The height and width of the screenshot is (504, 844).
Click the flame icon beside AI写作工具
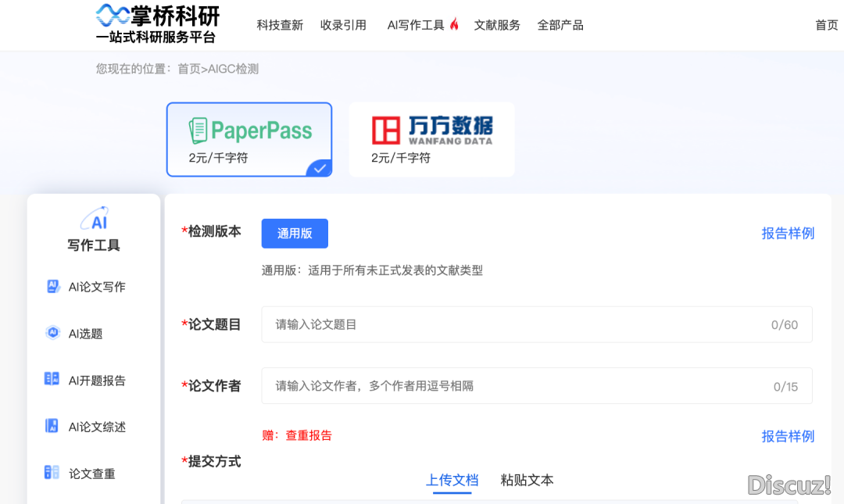click(x=454, y=23)
